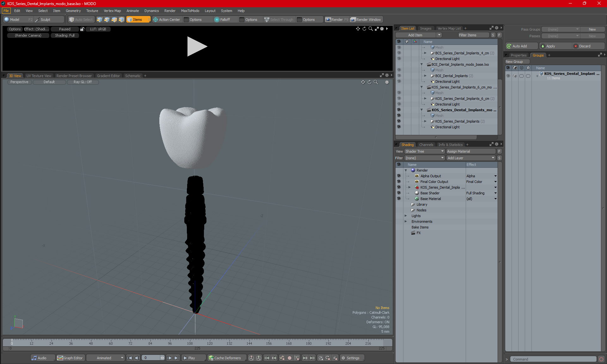
Task: Open the Graph Editor
Action: (x=70, y=358)
